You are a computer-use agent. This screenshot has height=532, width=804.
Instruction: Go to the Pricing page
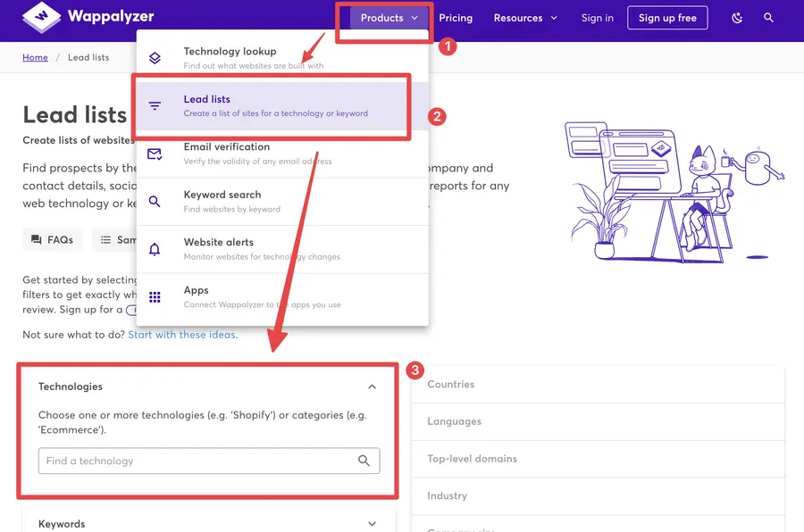[x=456, y=18]
